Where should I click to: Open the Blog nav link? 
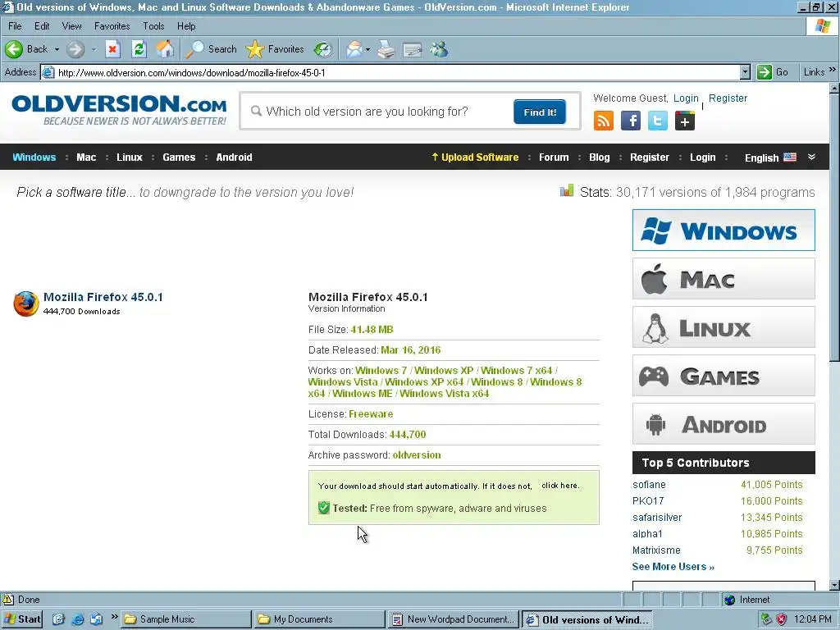pos(599,157)
